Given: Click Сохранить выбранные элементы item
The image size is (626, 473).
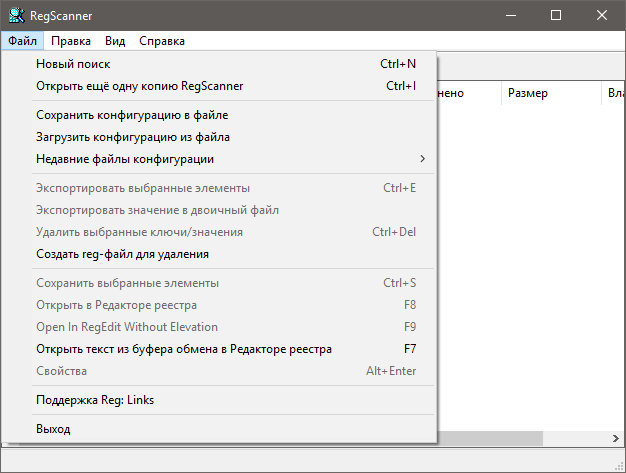Looking at the screenshot, I should coord(219,283).
